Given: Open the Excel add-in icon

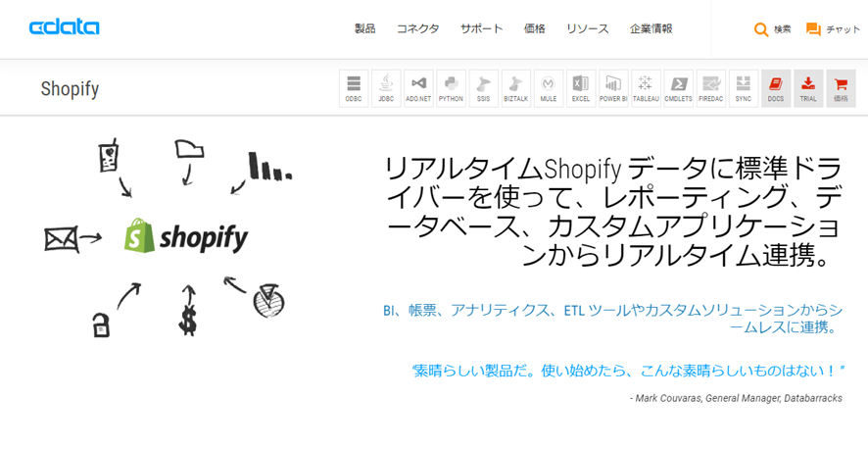Looking at the screenshot, I should click(x=581, y=88).
